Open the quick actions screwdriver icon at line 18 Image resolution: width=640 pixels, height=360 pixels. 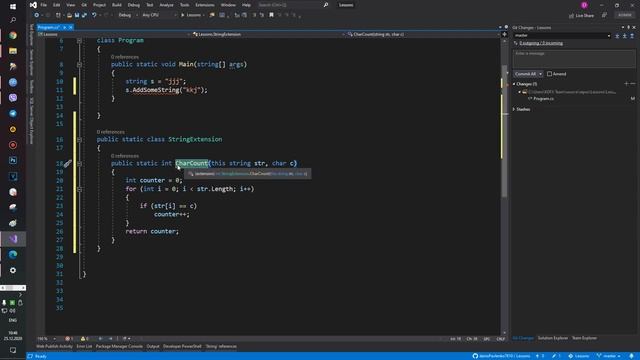pyautogui.click(x=67, y=164)
